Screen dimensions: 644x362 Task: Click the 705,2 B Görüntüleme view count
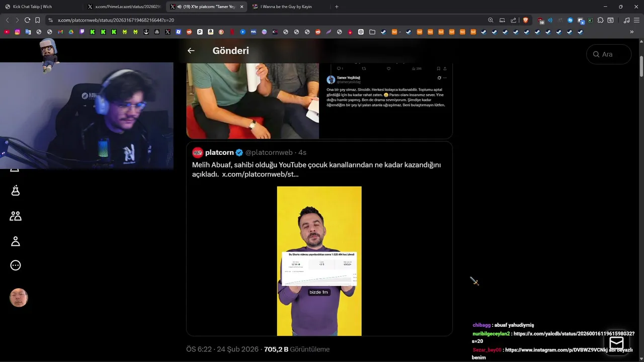(297, 349)
